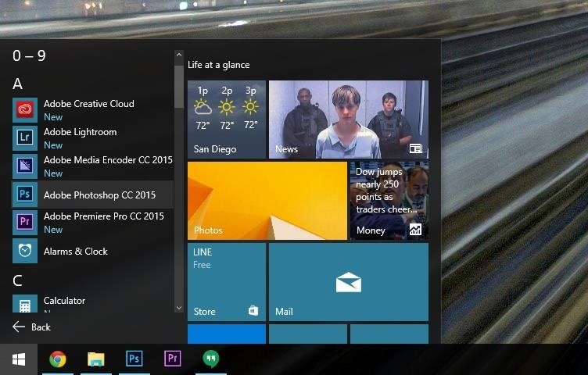This screenshot has width=588, height=375.
Task: Select Alarms & Clock list entry
Action: (93, 251)
